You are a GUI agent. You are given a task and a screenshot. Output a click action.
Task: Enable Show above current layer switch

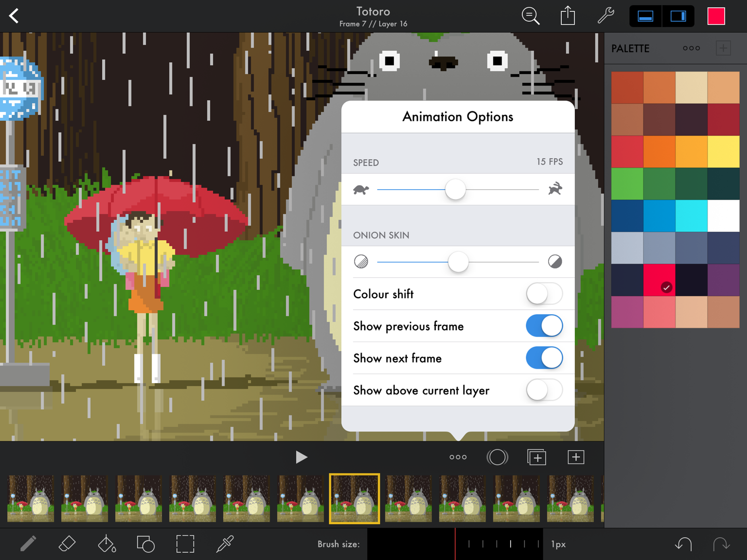click(x=544, y=390)
